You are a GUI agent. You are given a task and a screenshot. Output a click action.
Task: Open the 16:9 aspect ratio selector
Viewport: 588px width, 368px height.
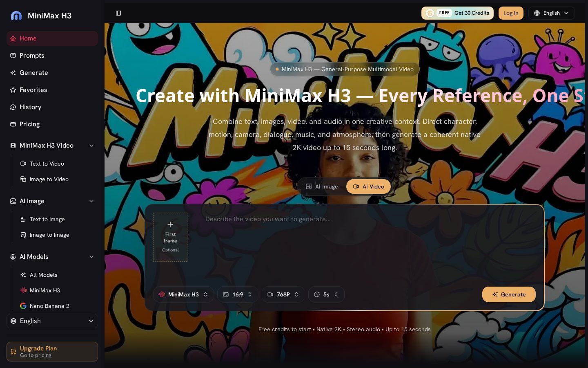tap(238, 294)
